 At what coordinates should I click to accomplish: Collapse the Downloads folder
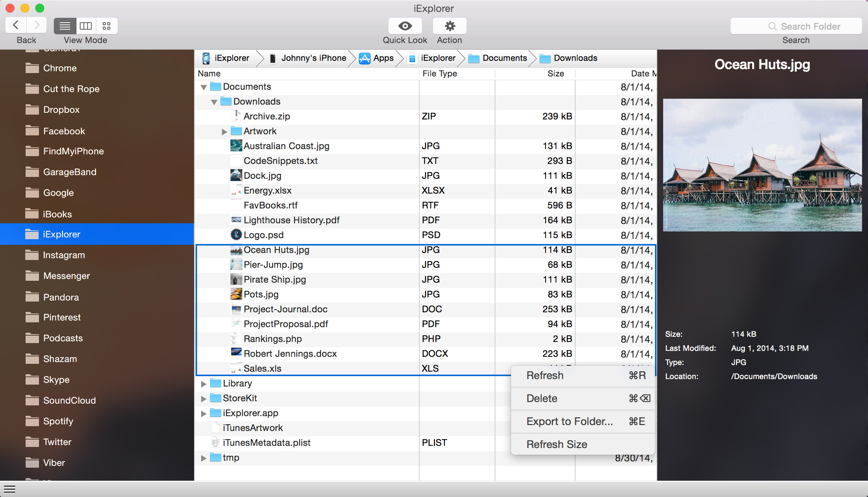pos(214,102)
